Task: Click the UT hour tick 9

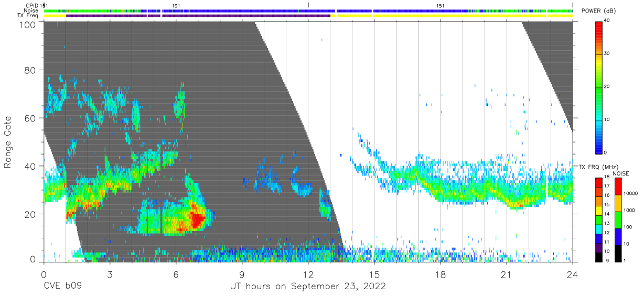Action: pyautogui.click(x=242, y=274)
